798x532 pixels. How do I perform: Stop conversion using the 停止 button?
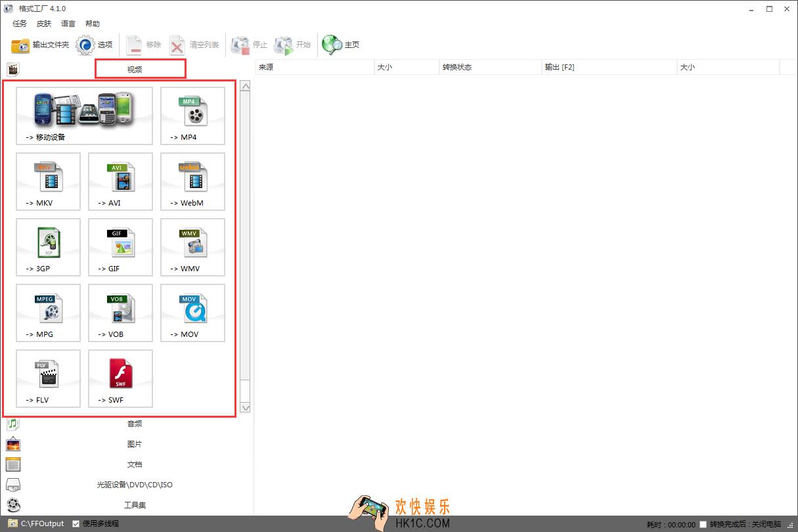pyautogui.click(x=249, y=45)
